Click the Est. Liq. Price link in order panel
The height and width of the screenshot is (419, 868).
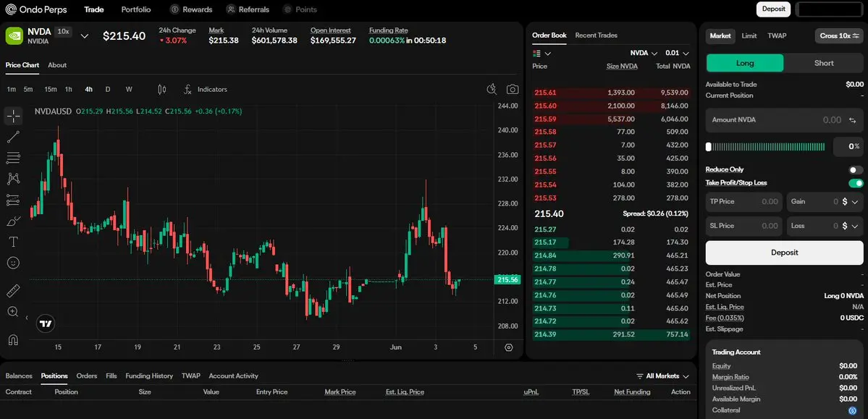click(x=725, y=307)
